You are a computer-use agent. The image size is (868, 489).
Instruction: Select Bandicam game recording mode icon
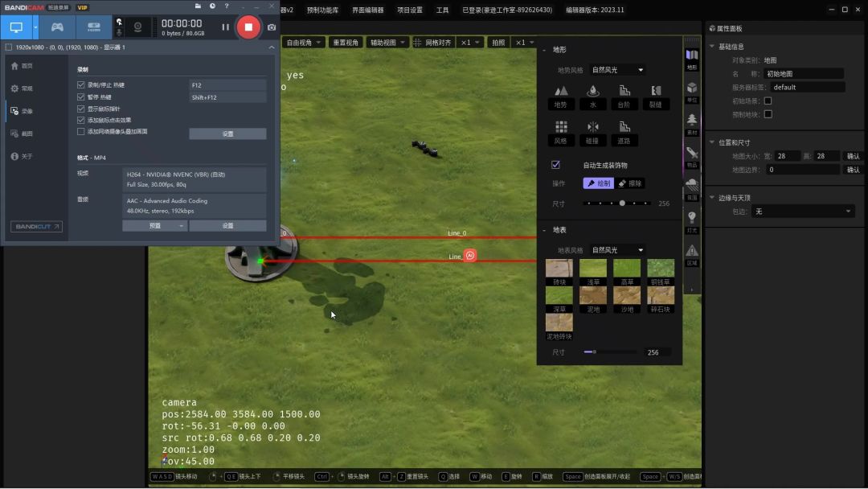click(57, 27)
